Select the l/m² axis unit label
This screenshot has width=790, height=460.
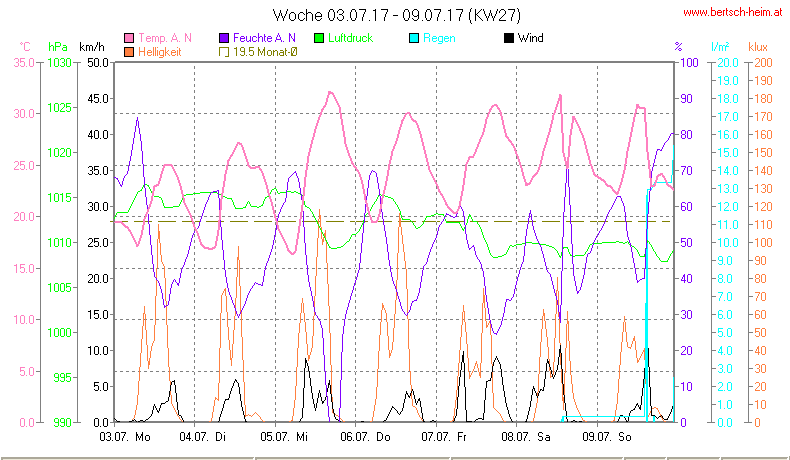pos(719,47)
